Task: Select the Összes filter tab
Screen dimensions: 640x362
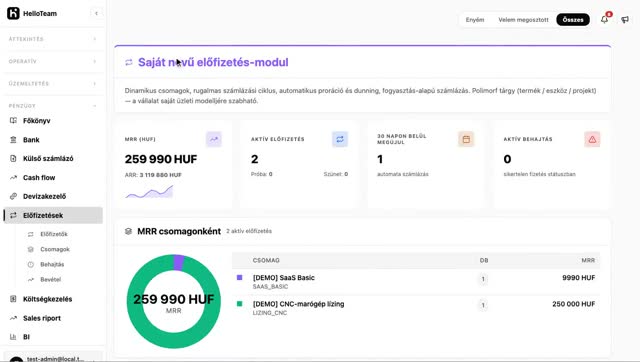Action: tap(573, 20)
